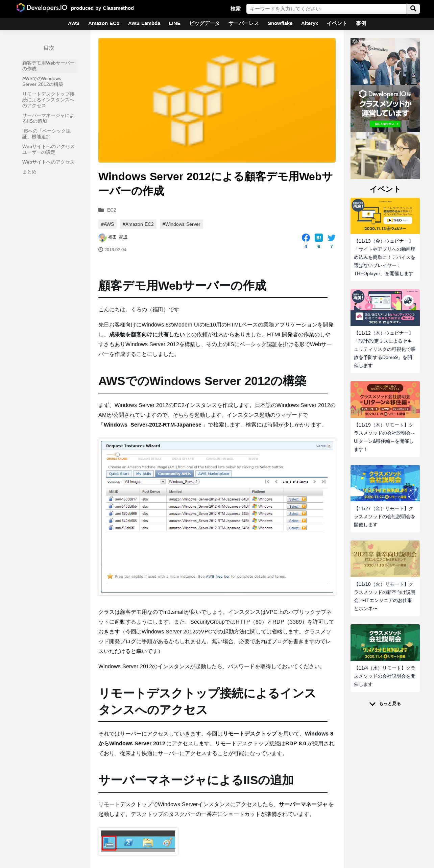Open the 11/4 会社説明会 event link
The image size is (434, 868).
pyautogui.click(x=385, y=676)
